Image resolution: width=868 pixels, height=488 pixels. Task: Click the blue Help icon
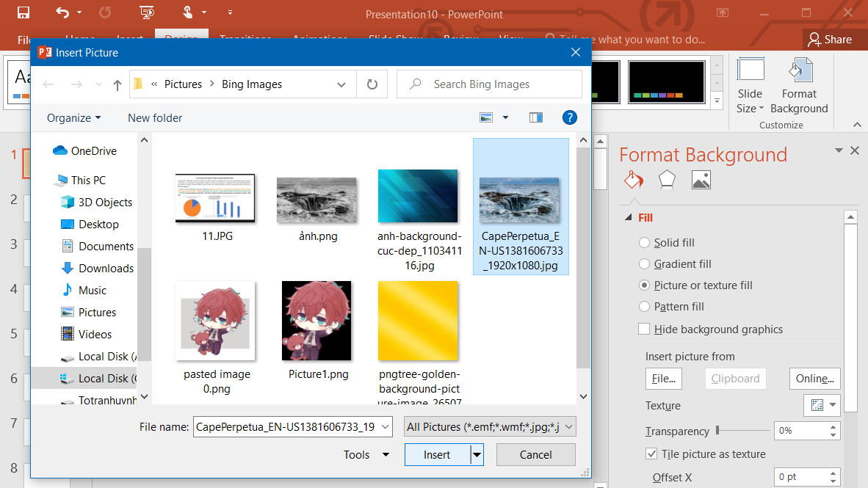click(570, 117)
